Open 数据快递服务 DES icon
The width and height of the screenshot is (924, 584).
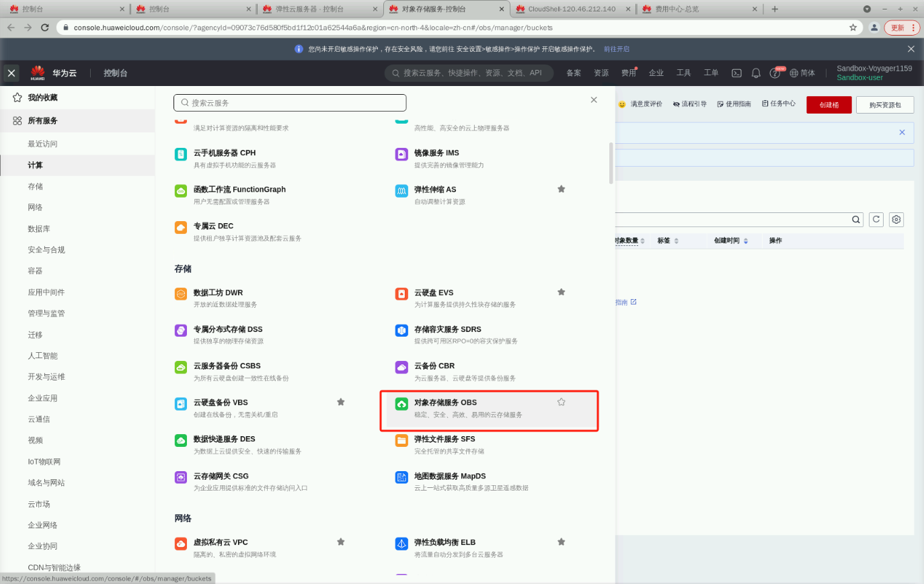coord(181,441)
